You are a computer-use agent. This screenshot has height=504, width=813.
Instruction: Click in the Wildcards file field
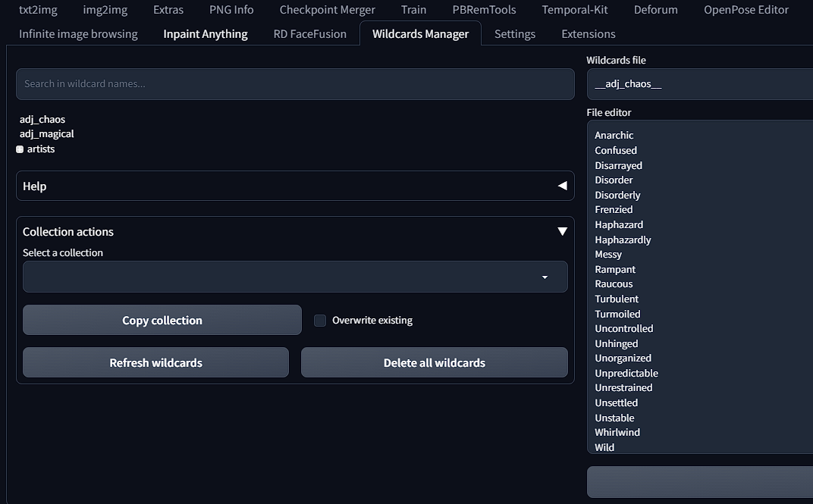click(698, 84)
